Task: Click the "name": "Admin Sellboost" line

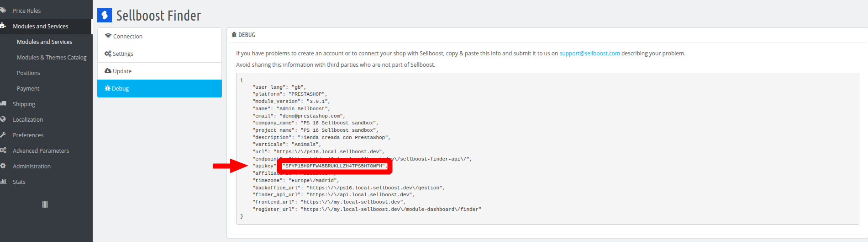Action: coord(291,108)
